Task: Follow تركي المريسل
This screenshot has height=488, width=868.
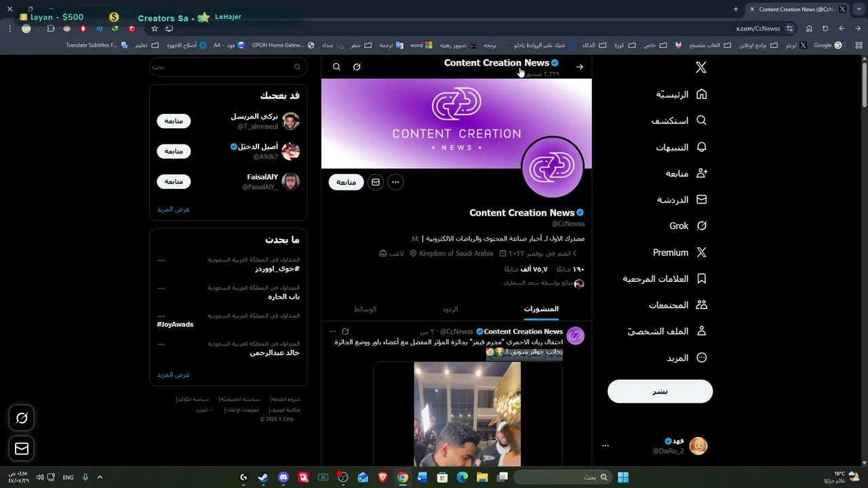Action: tap(174, 121)
